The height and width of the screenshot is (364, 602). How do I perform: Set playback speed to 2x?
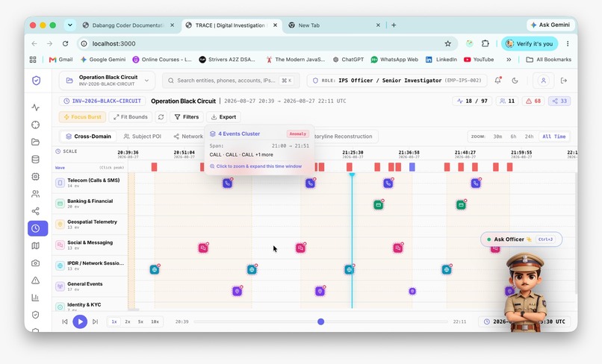pos(128,321)
